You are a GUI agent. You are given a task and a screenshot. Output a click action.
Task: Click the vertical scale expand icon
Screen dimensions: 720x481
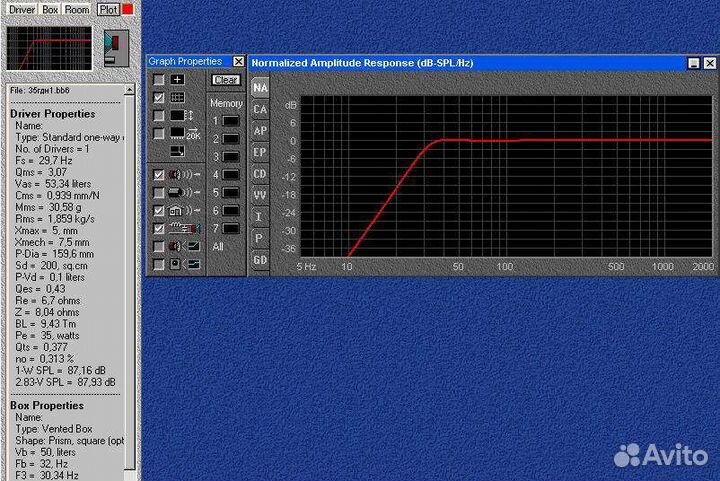point(182,115)
